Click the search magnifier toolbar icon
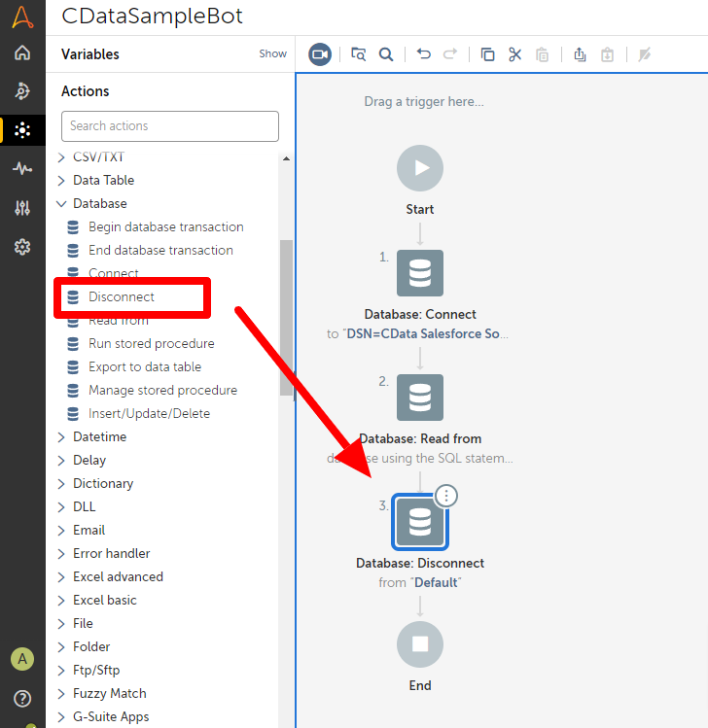This screenshot has height=728, width=708. coord(385,54)
